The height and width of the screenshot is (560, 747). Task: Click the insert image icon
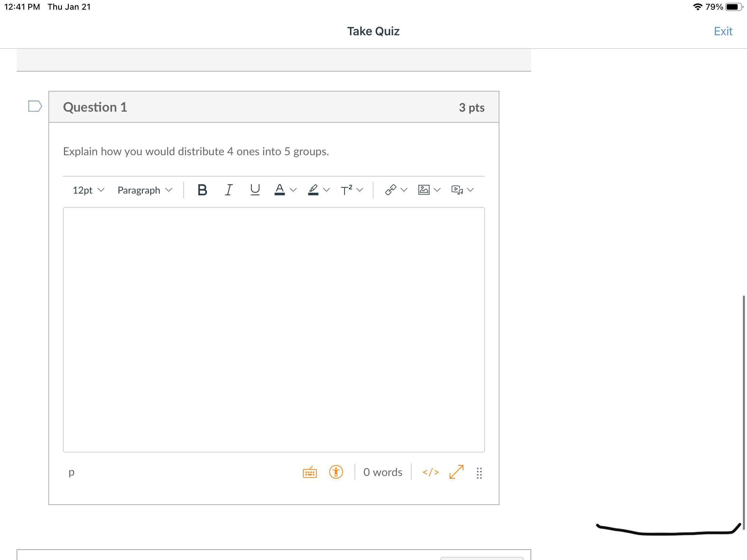[x=424, y=190]
